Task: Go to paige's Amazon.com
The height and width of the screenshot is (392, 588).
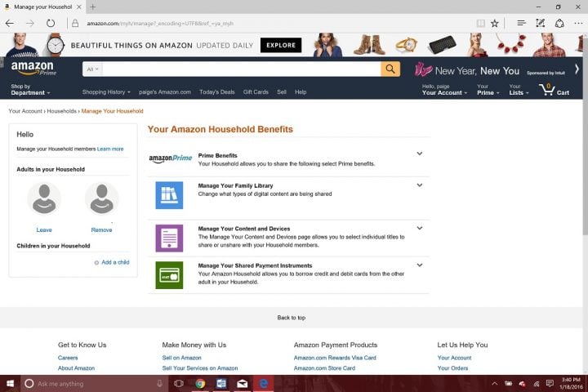Action: pos(165,92)
